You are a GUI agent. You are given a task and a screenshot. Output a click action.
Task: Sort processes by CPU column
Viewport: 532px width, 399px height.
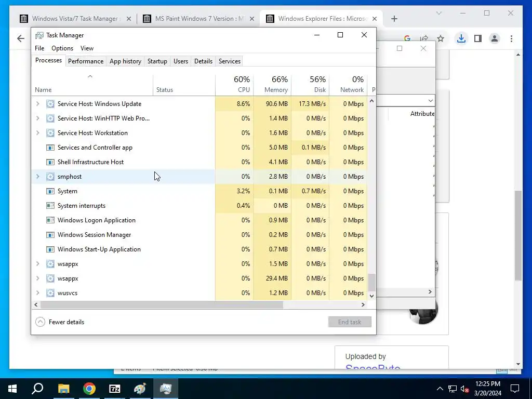[234, 85]
